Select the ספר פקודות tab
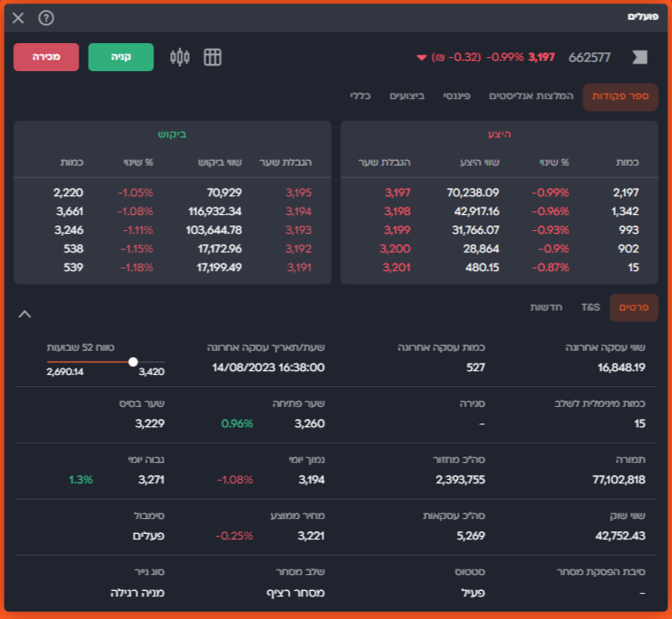672x619 pixels. tap(621, 96)
